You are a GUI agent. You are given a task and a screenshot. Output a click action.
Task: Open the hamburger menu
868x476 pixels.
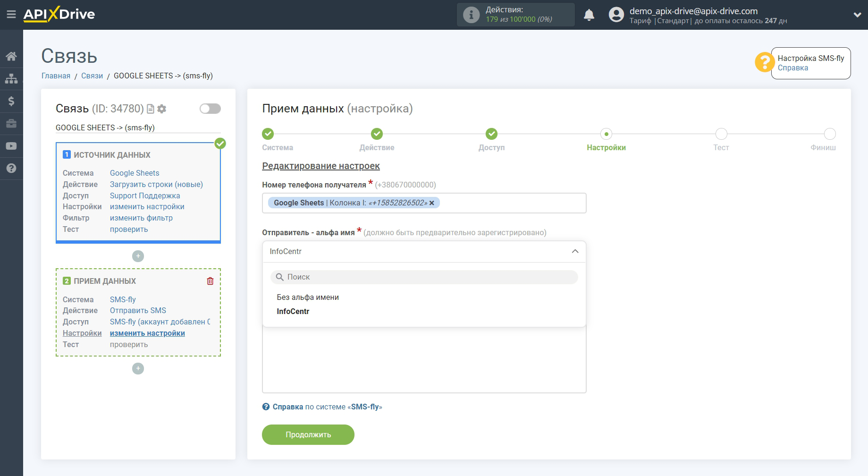pos(11,15)
